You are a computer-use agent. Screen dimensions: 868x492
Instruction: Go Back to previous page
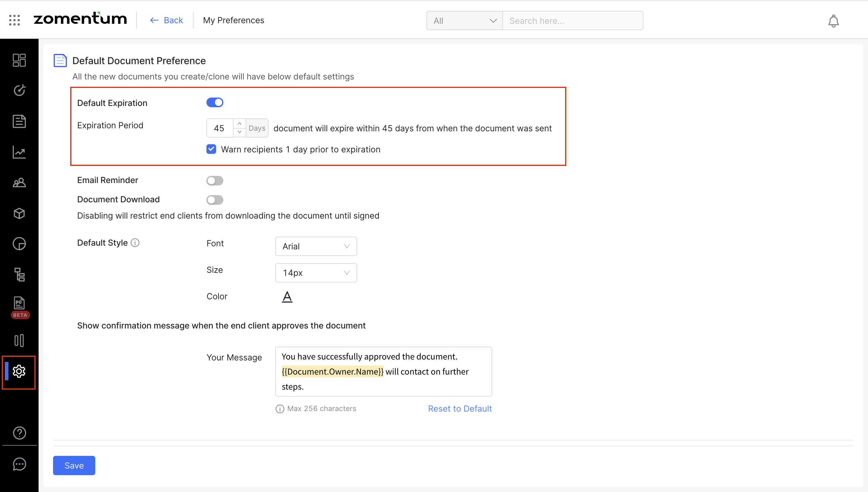click(x=166, y=20)
